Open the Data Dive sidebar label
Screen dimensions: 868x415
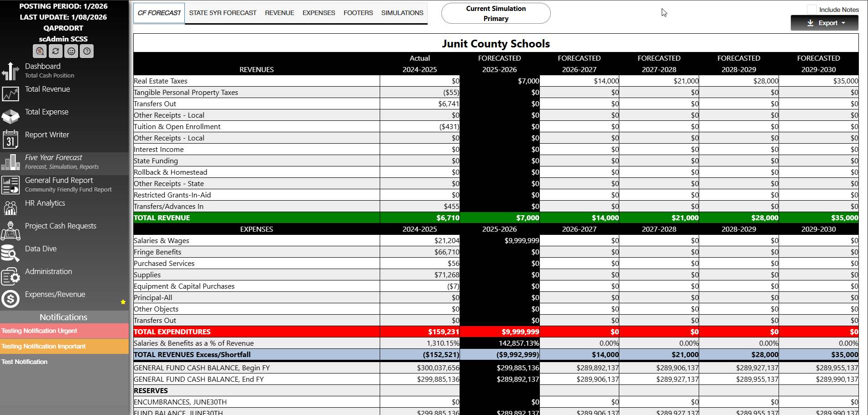pos(41,249)
